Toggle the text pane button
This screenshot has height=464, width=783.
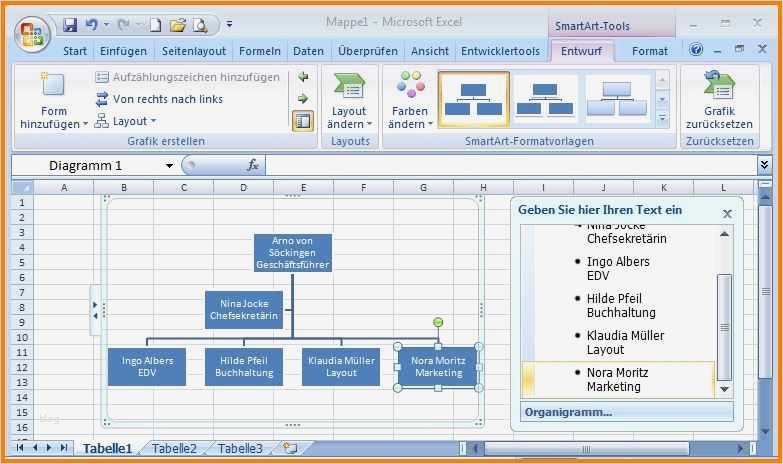pyautogui.click(x=303, y=121)
